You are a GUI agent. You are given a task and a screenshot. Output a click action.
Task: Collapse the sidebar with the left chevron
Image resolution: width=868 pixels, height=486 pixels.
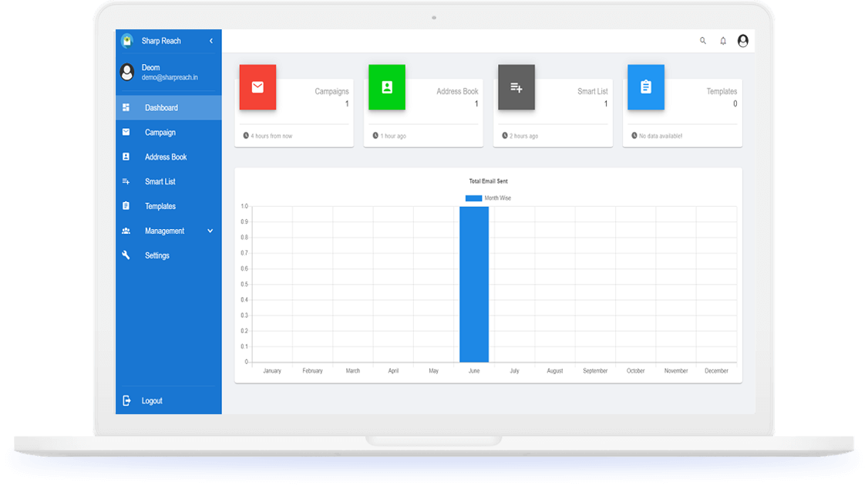pos(210,41)
